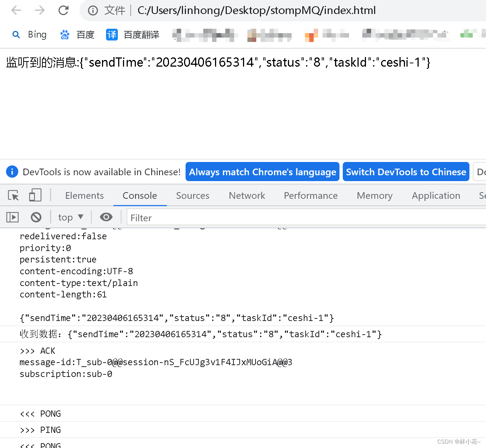The image size is (486, 448).
Task: Select the content-encoding:UTF-8 log line
Action: [x=76, y=271]
